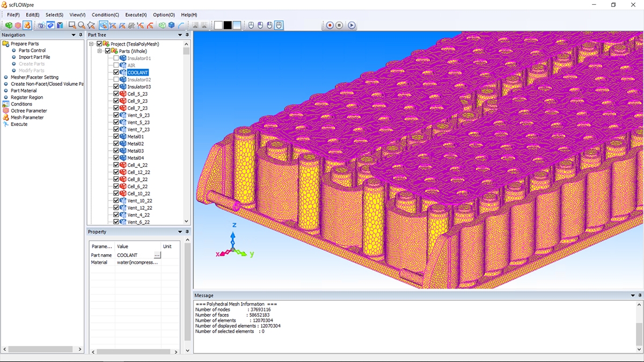Click Import Part File in Navigation
644x362 pixels.
34,57
